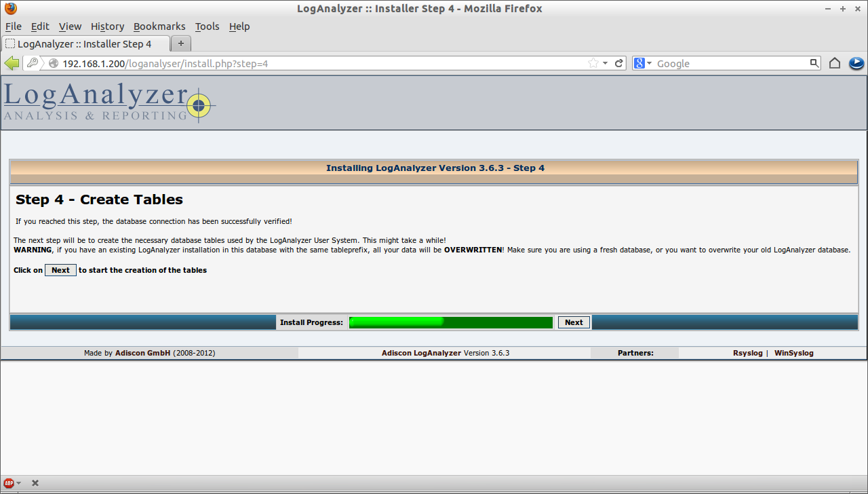
Task: Click the bold 'OVERWRITTEN' warning word
Action: [473, 250]
